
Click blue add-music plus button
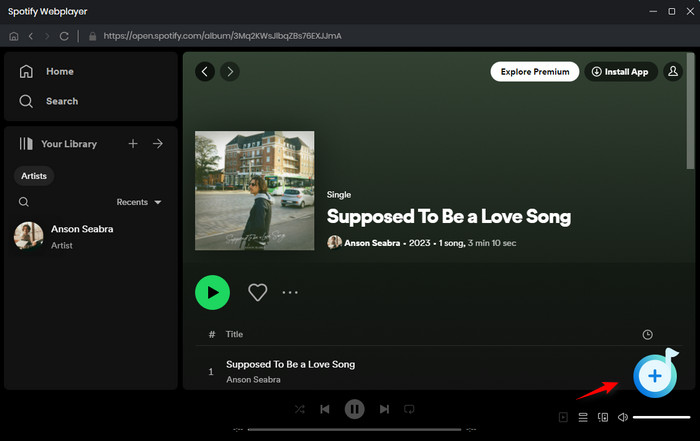655,376
